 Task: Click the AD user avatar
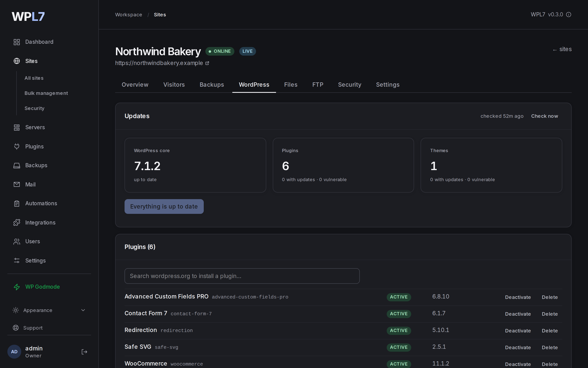click(14, 352)
